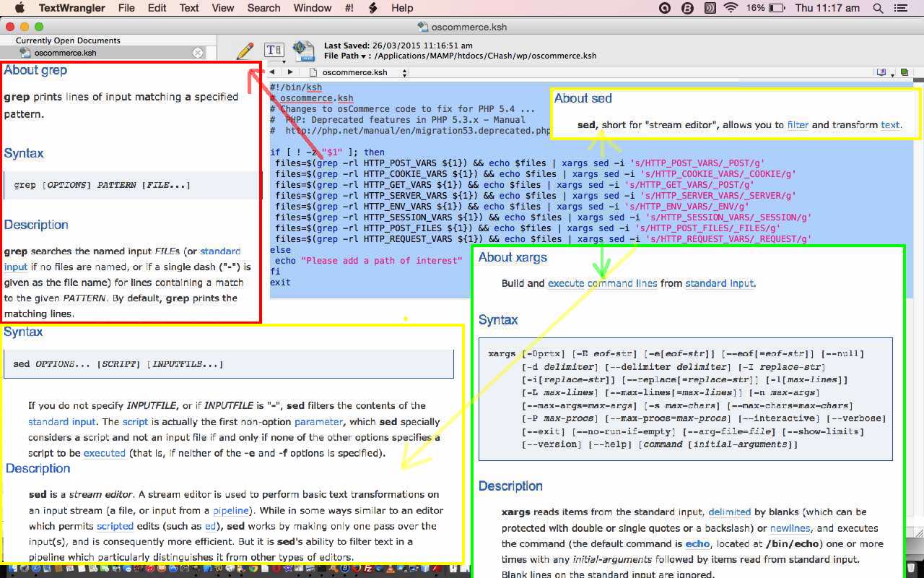Viewport: 924px width, 578px height.
Task: Open the #! shebang menu
Action: 349,8
